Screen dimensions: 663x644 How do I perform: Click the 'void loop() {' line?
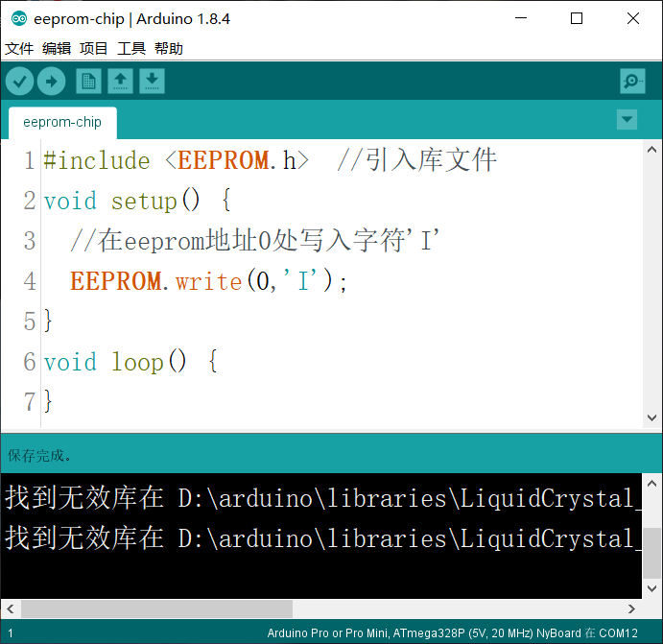pos(130,362)
